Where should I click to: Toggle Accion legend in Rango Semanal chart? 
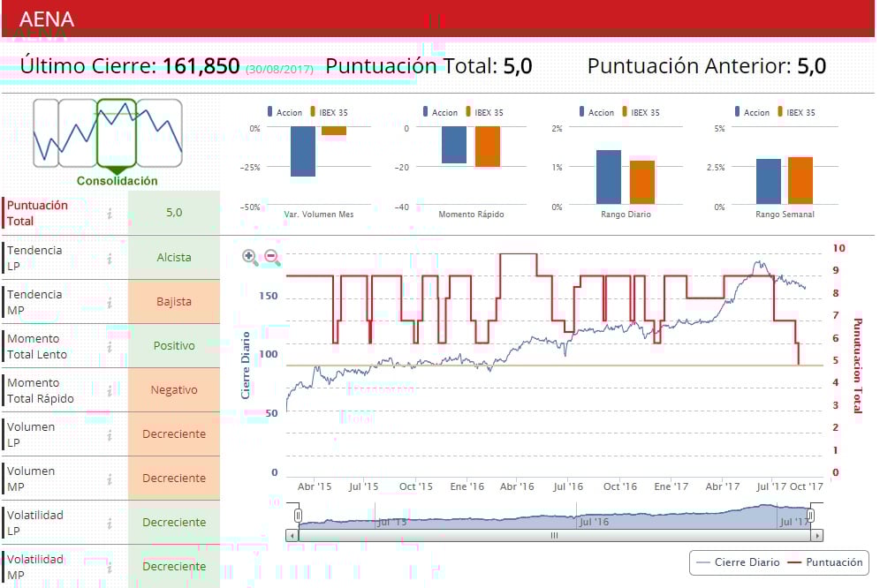(752, 112)
